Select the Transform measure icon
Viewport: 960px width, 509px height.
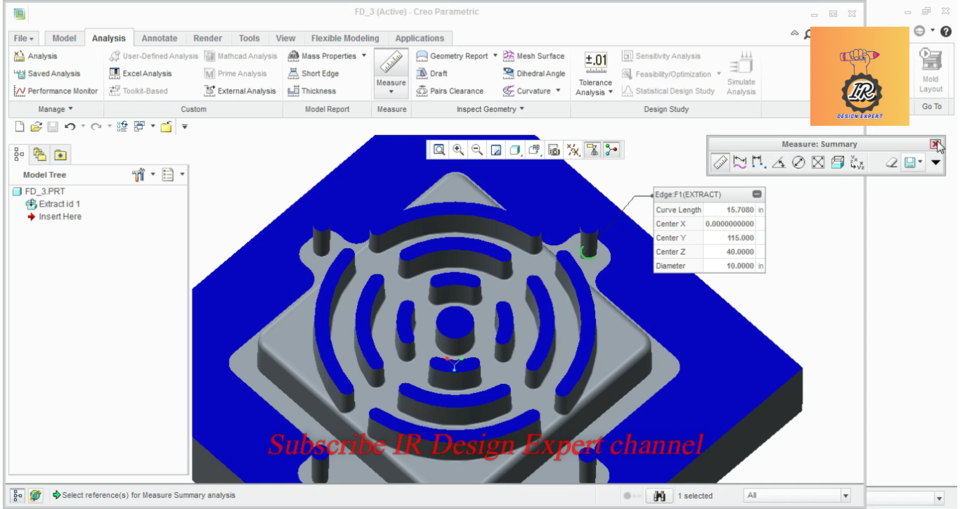tap(857, 162)
